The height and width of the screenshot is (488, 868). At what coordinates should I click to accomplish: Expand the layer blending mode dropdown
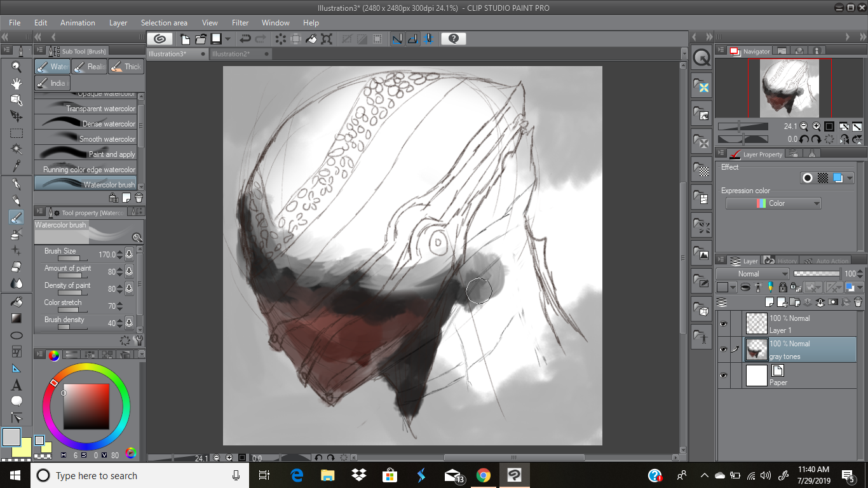click(x=752, y=274)
